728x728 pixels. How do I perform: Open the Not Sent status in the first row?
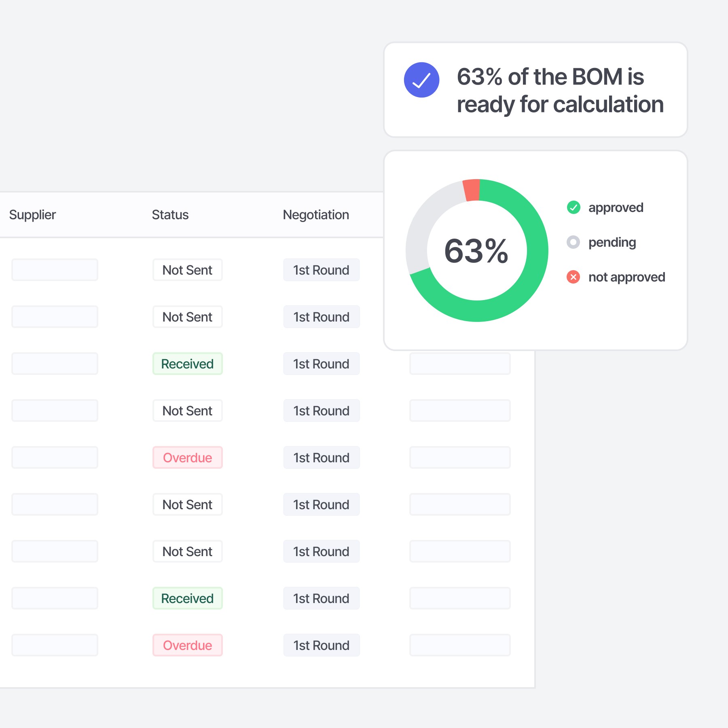click(x=188, y=270)
